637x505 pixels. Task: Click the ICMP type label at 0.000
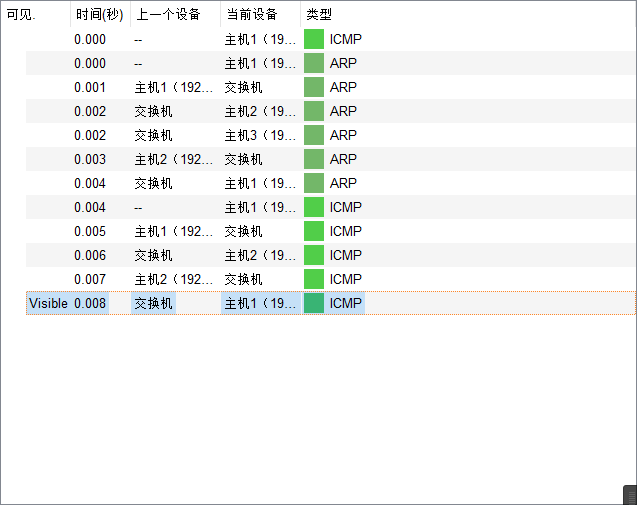[345, 39]
